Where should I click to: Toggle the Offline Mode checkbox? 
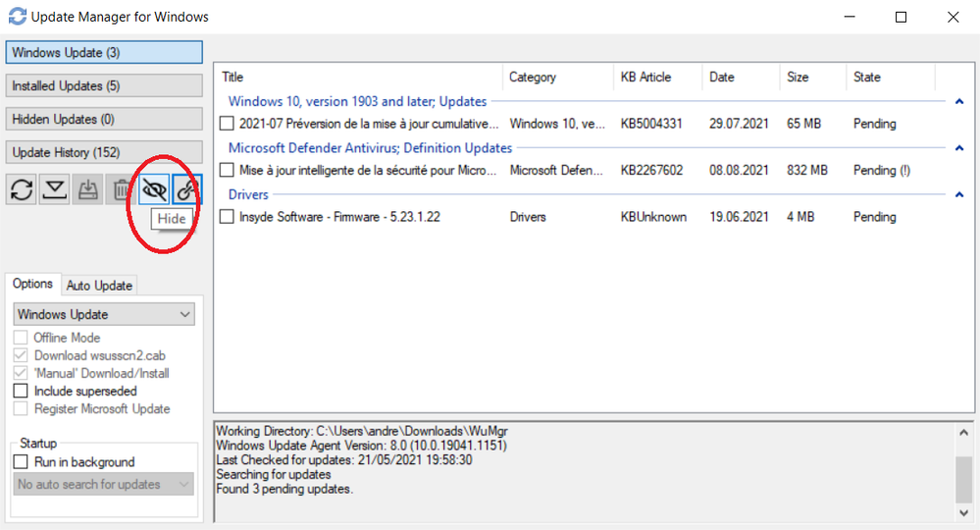pos(21,338)
